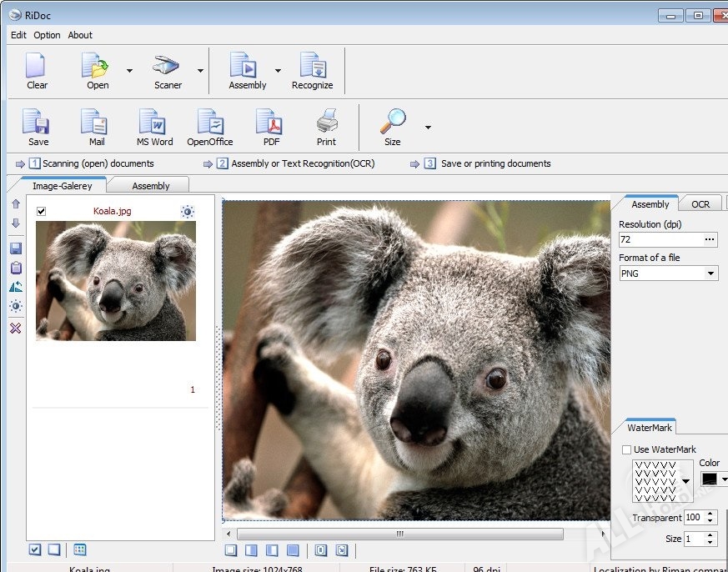This screenshot has width=728, height=572.
Task: Send document via Mail icon
Action: tap(97, 128)
